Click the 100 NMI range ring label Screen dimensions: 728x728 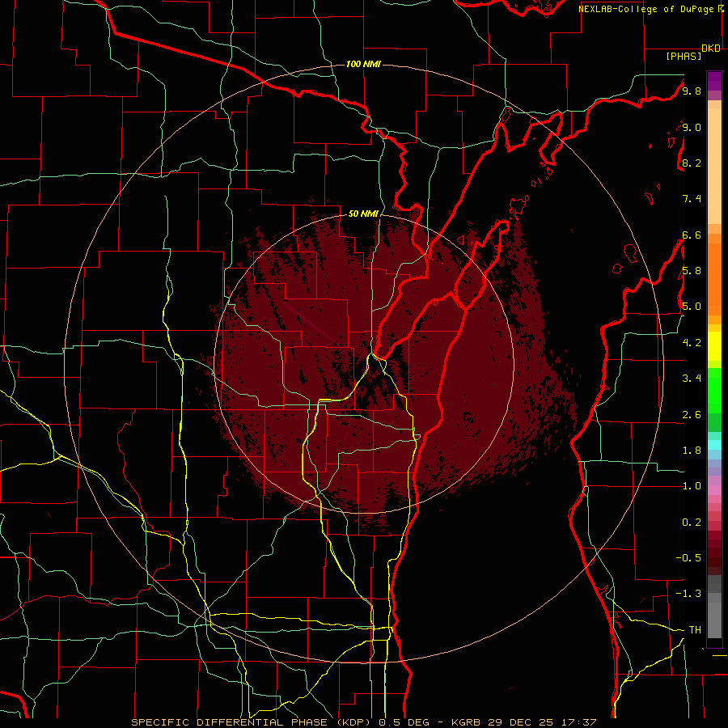click(363, 64)
